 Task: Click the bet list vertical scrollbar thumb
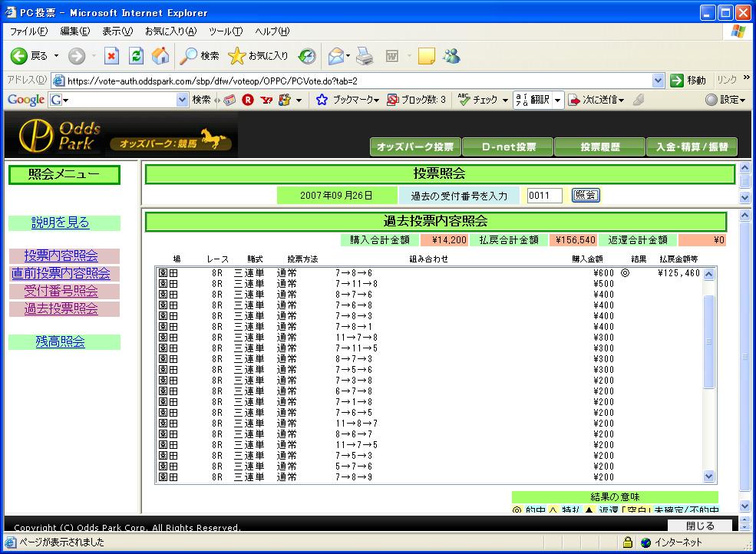[x=708, y=341]
